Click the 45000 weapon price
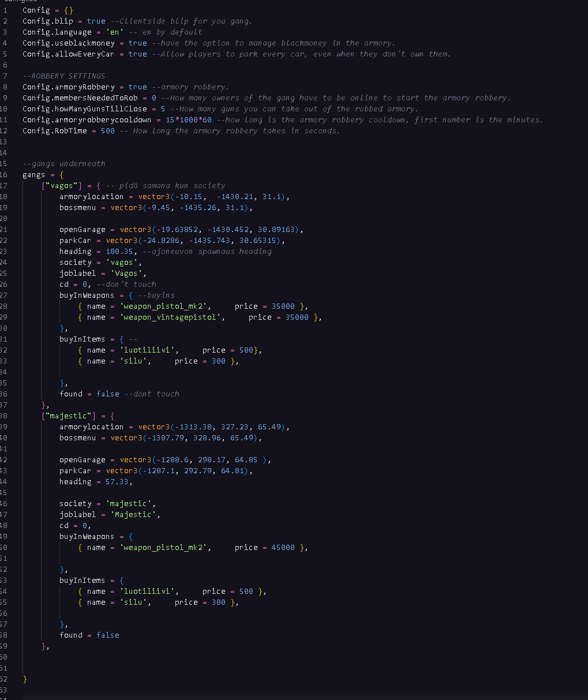This screenshot has width=588, height=700. [283, 548]
